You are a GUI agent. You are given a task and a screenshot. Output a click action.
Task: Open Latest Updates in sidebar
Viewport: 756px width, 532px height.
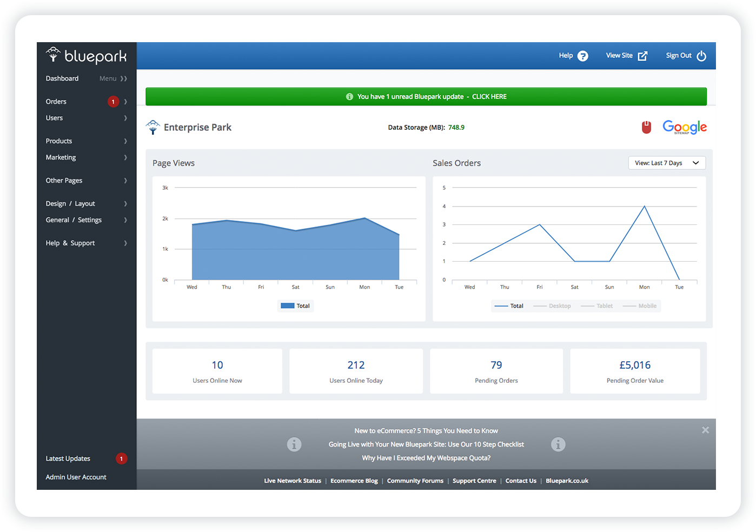point(68,458)
